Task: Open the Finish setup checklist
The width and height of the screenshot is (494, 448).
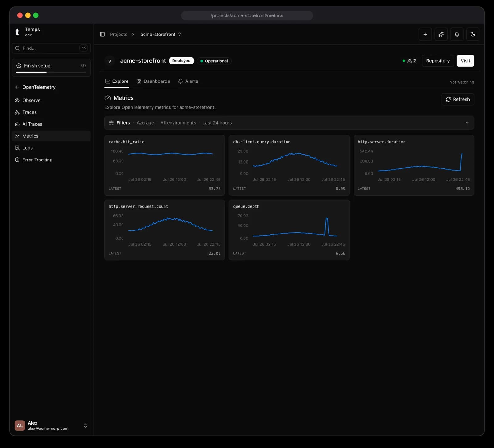Action: coord(51,67)
